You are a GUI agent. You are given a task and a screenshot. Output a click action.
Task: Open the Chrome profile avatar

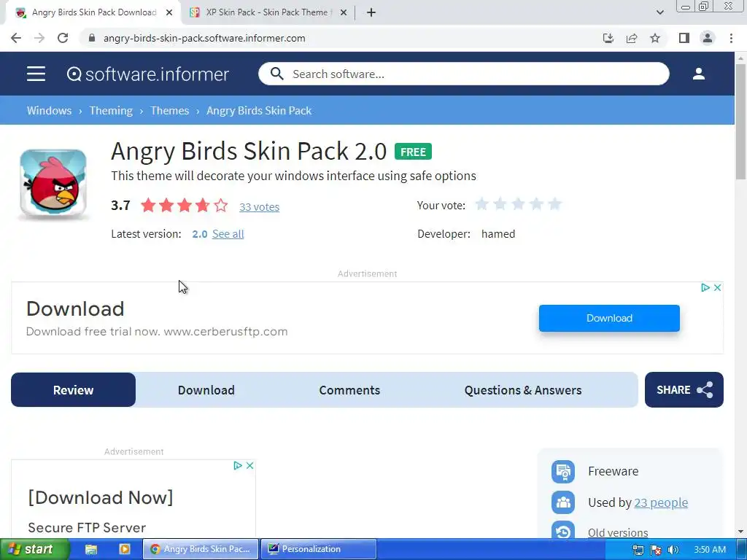pyautogui.click(x=708, y=38)
